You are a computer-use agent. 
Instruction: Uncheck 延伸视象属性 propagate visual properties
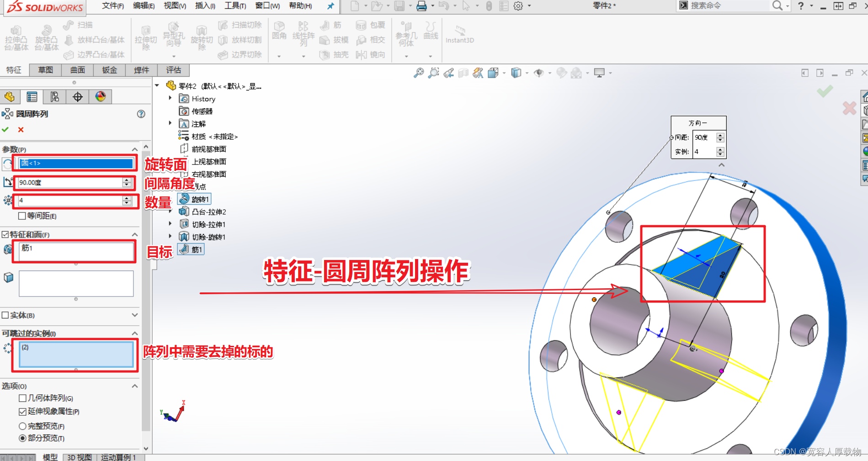pos(22,412)
